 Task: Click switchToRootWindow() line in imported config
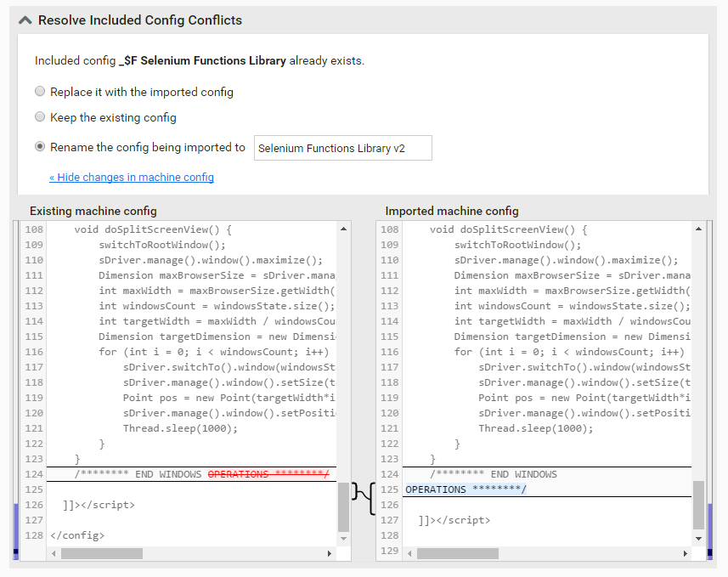pyautogui.click(x=517, y=245)
